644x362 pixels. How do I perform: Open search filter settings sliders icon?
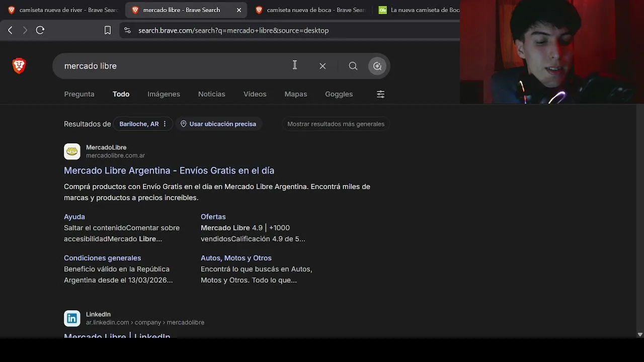(x=380, y=94)
